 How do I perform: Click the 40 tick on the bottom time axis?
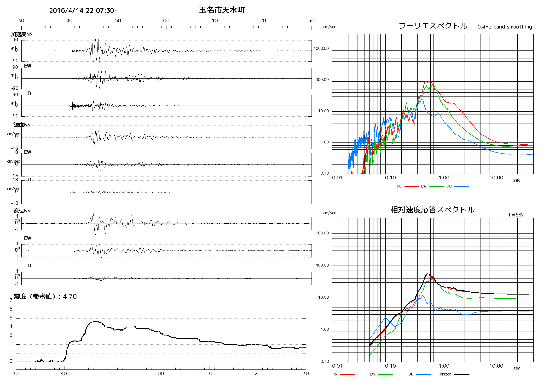pyautogui.click(x=64, y=374)
